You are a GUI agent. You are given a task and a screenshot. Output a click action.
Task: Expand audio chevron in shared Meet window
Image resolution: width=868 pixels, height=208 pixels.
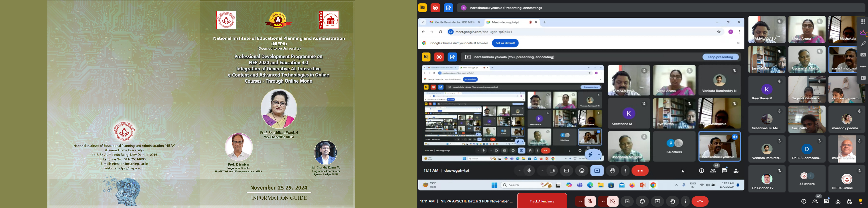[519, 171]
